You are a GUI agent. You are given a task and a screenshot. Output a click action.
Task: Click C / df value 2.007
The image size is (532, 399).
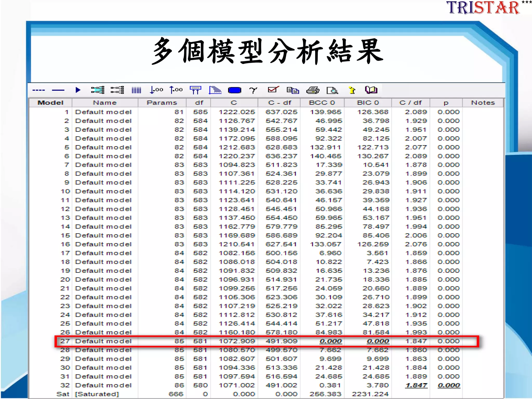tap(416, 138)
